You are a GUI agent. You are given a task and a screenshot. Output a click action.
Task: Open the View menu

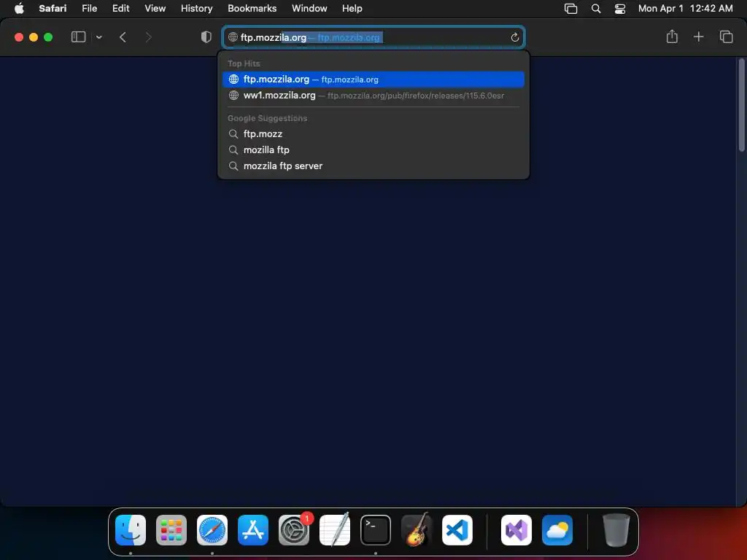click(x=155, y=8)
